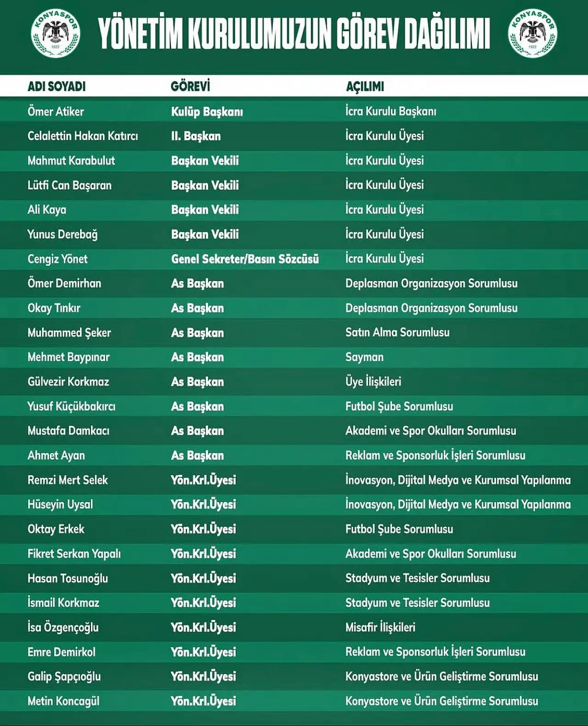Click Reklam ve Sponsorluk İşleri in Ahmet Ayan row
This screenshot has width=588, height=726.
(x=409, y=456)
